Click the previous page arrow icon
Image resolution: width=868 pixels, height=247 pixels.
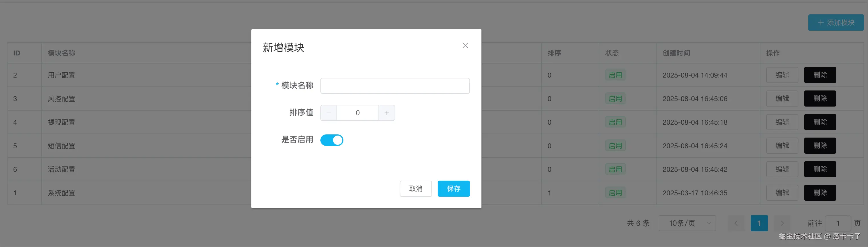pyautogui.click(x=736, y=223)
